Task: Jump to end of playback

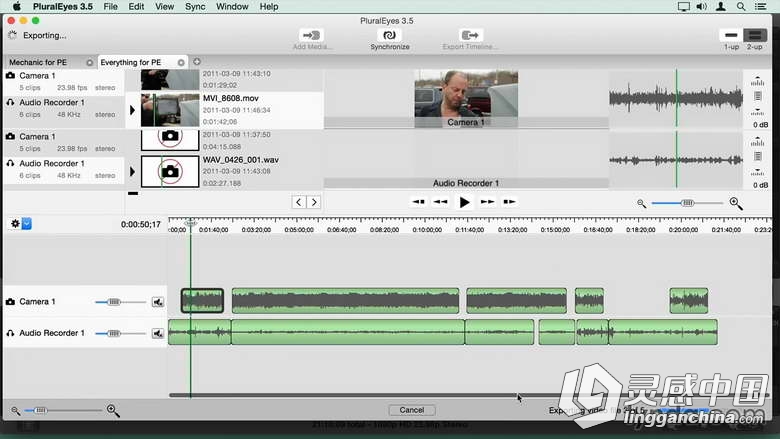Action: pos(509,202)
